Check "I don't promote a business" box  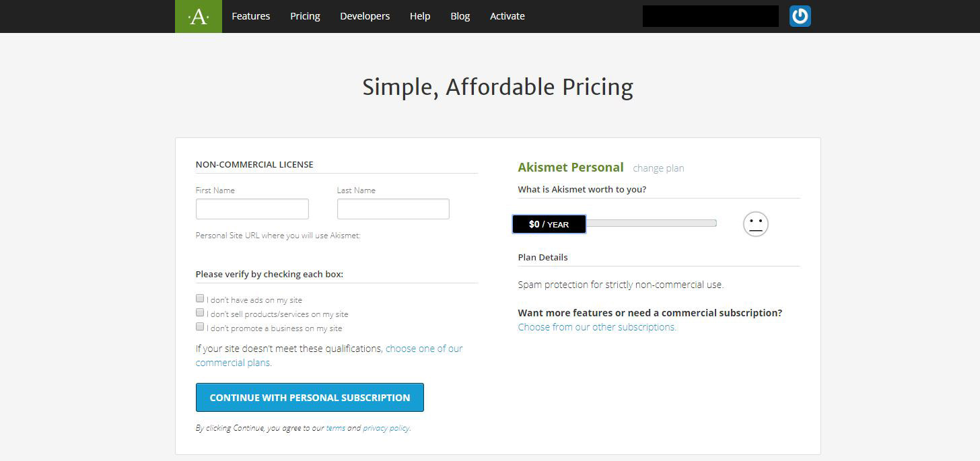coord(200,326)
